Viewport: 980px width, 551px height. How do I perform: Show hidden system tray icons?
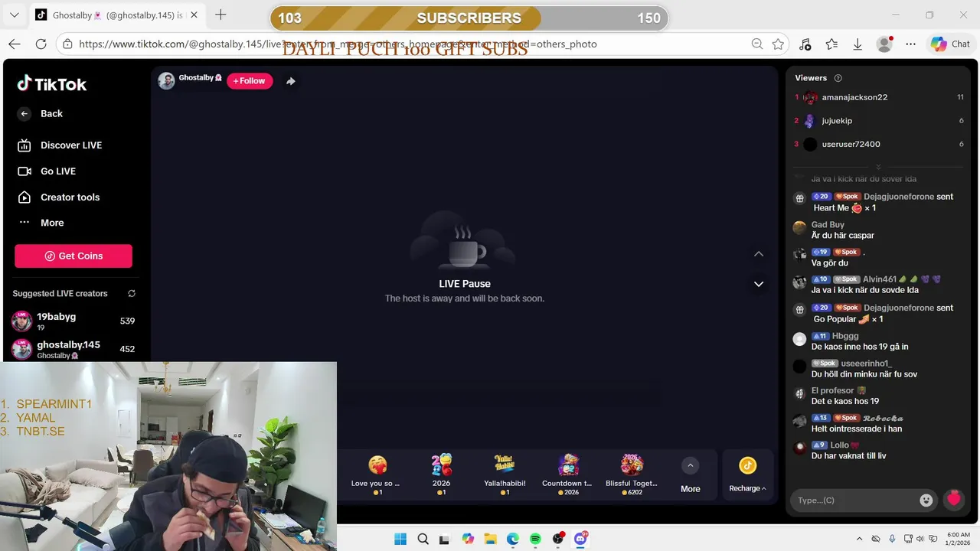[x=859, y=539]
